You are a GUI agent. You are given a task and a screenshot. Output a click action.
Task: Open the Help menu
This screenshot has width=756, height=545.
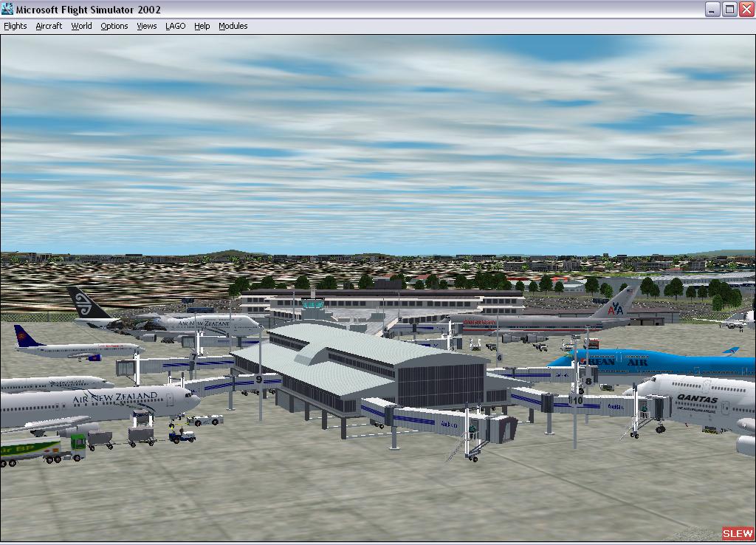tap(202, 26)
